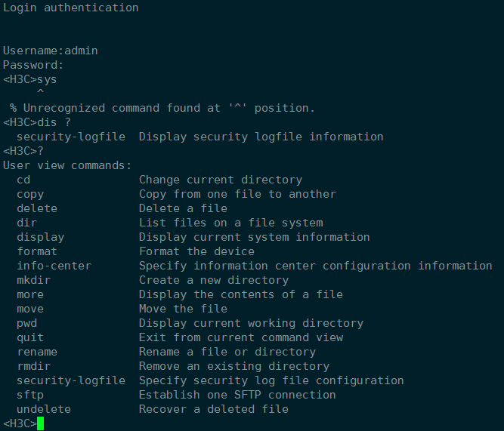This screenshot has width=504, height=431.
Task: Click the 'more' command in list
Action: pos(30,294)
